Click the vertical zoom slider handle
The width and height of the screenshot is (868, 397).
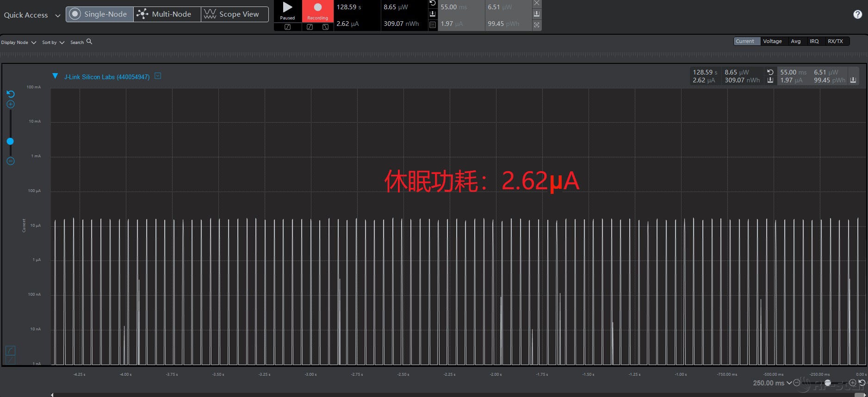(10, 141)
